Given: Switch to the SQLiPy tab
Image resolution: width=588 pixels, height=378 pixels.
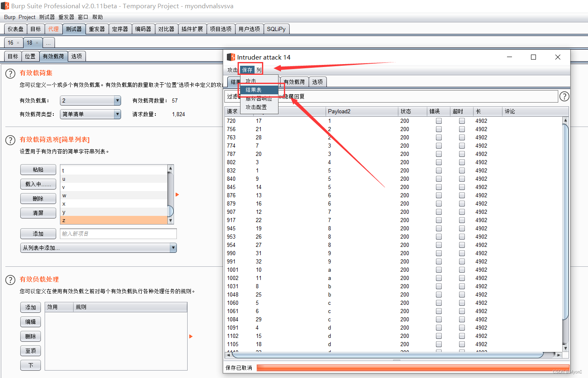Looking at the screenshot, I should (x=276, y=29).
